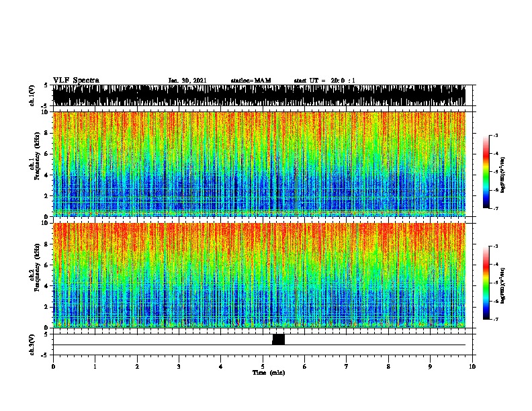Viewport: 532px width, 411px height.
Task: Click the "ch.3(V)" axis label
Action: point(32,345)
